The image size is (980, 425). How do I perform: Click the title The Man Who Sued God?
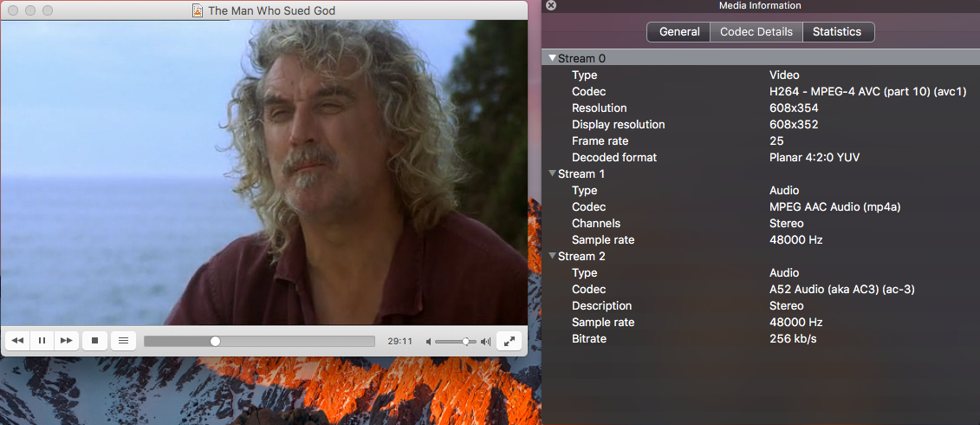tap(271, 10)
